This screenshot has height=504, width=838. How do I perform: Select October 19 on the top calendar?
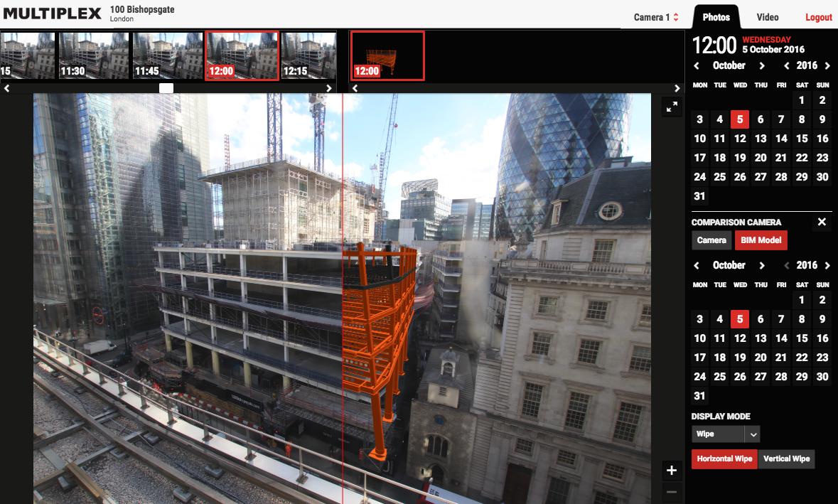739,158
